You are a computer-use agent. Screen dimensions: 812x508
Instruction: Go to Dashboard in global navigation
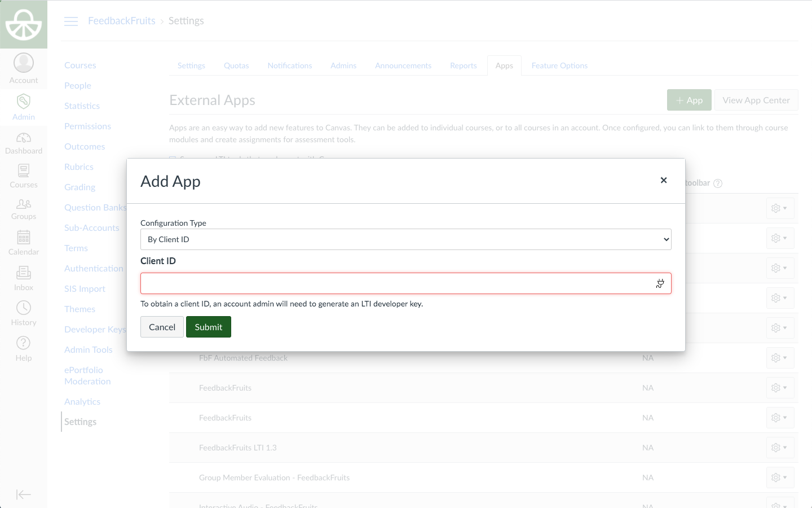click(x=24, y=143)
